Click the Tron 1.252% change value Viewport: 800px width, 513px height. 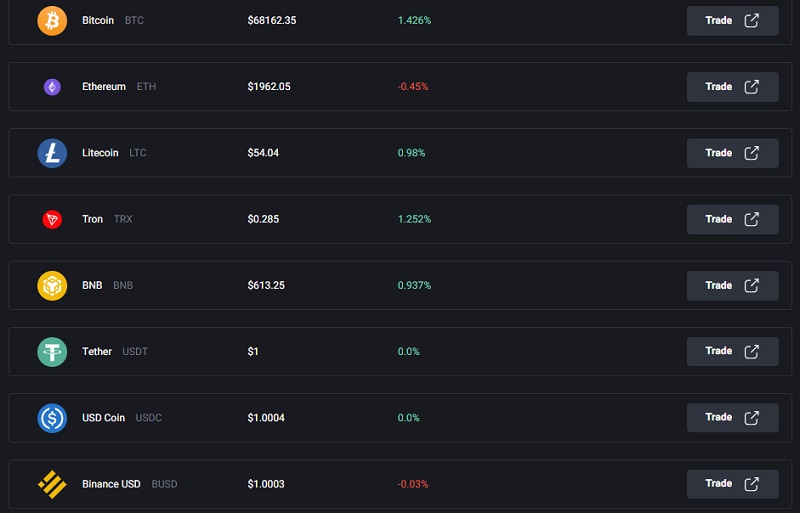pos(414,219)
